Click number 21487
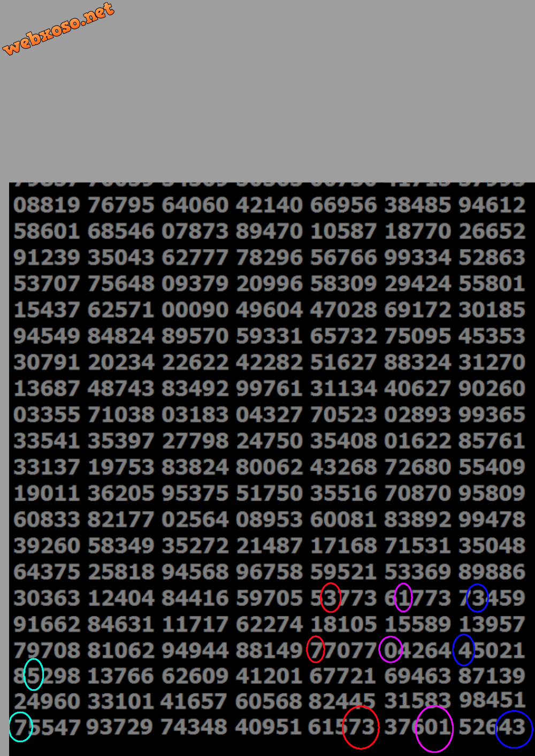 tap(269, 545)
